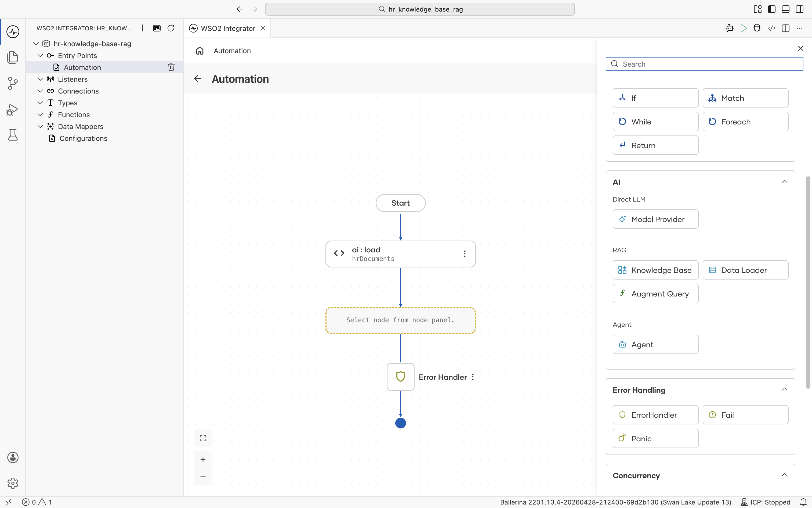Click the Error Handler shield node
Screen dimensions: 812x508
pyautogui.click(x=401, y=377)
